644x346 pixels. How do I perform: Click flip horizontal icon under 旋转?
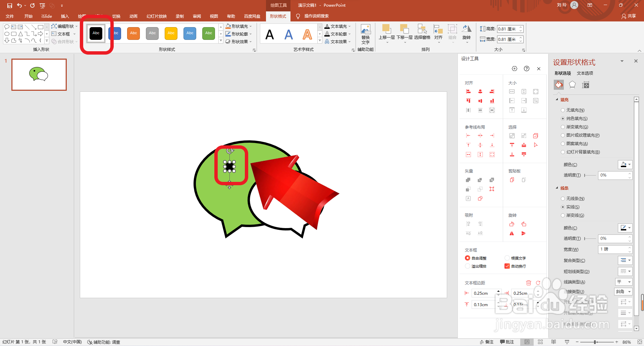coord(512,233)
